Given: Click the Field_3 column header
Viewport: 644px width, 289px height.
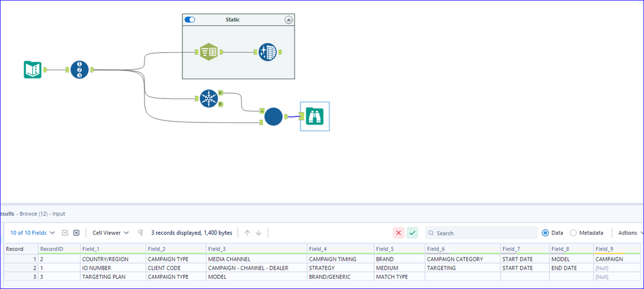Looking at the screenshot, I should (257, 249).
